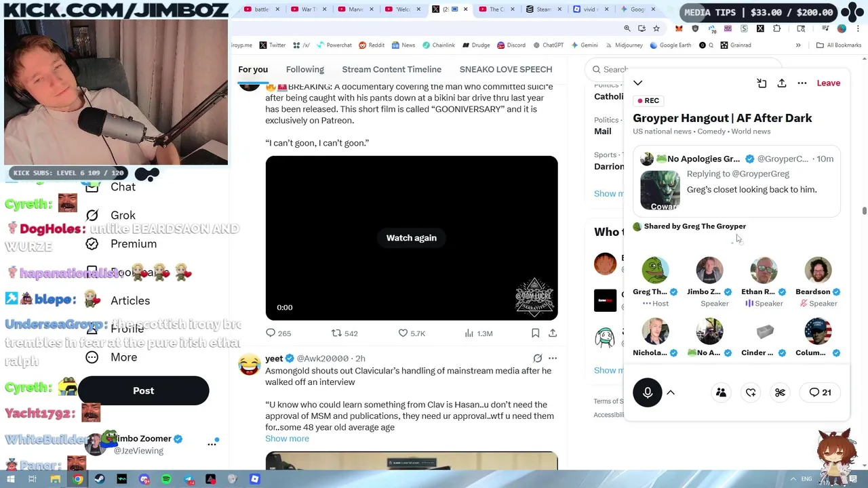Open Greg Th... host avatar in the Space
This screenshot has width=868, height=488.
click(655, 270)
